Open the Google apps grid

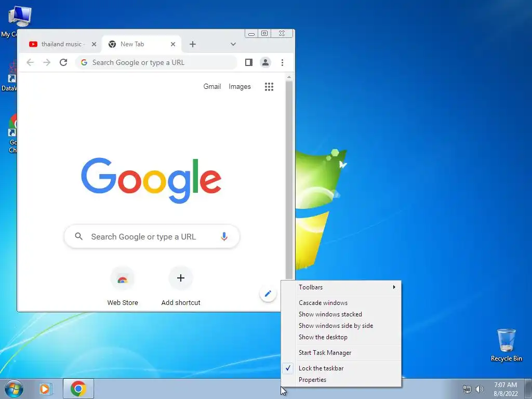(x=269, y=87)
